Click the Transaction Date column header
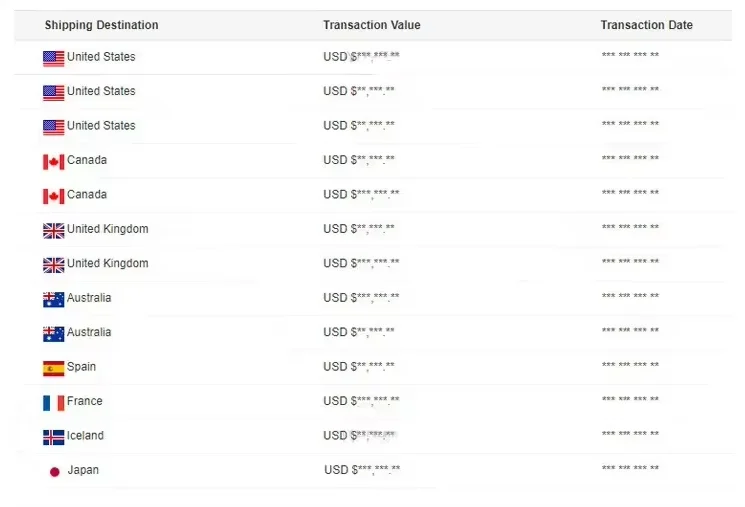The height and width of the screenshot is (507, 745). pyautogui.click(x=646, y=25)
